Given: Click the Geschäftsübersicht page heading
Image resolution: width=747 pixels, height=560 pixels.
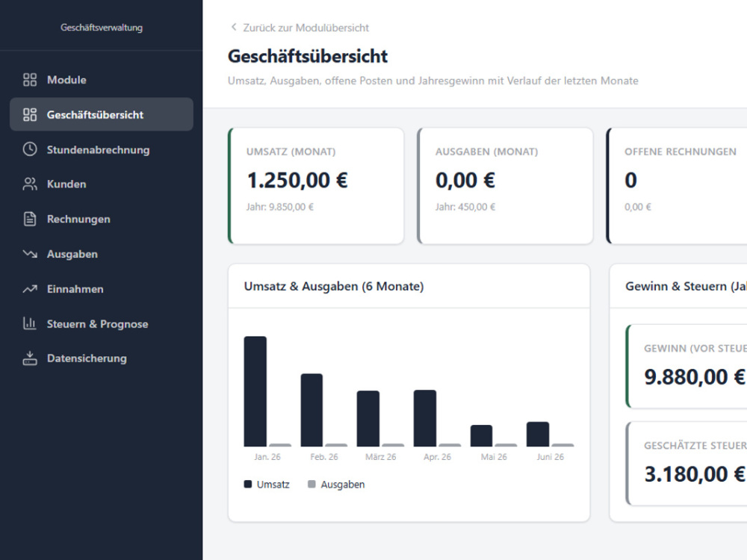Looking at the screenshot, I should pyautogui.click(x=308, y=56).
